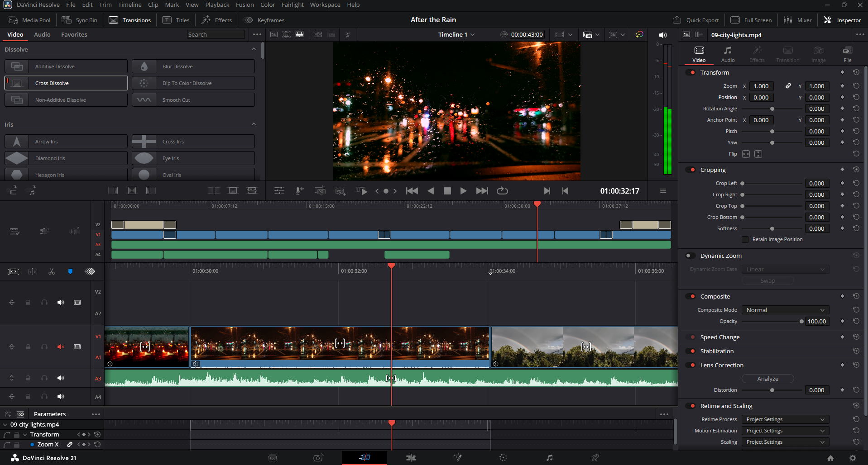Open the Deliver page rocket icon
Image resolution: width=868 pixels, height=465 pixels.
[x=595, y=458]
